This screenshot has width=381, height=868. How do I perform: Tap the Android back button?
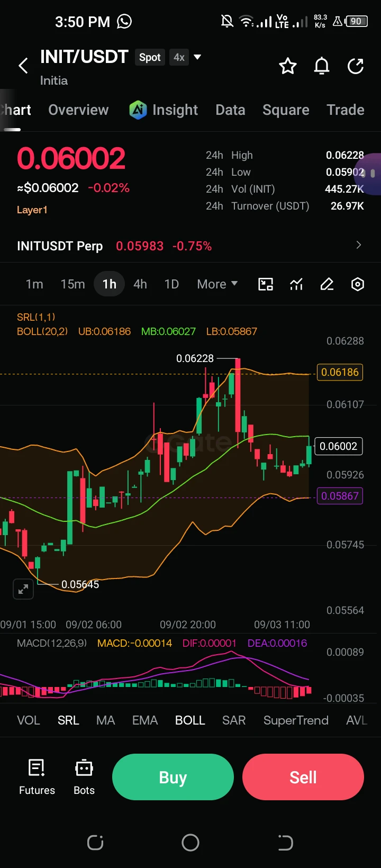pyautogui.click(x=285, y=842)
